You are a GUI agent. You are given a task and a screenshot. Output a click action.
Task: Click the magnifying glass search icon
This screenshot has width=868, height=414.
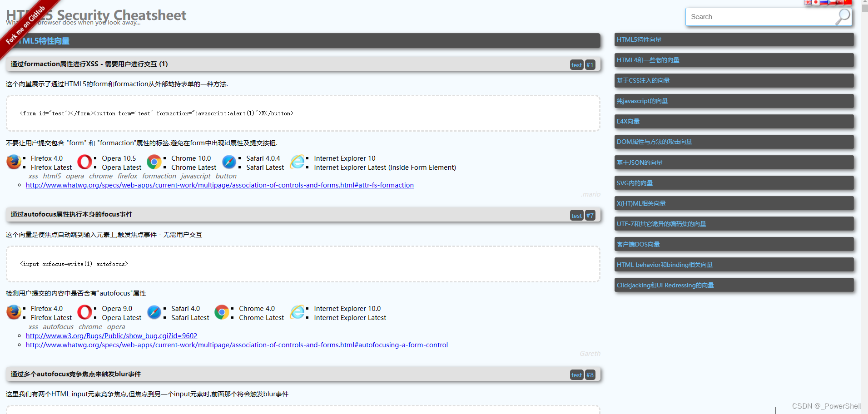[843, 17]
